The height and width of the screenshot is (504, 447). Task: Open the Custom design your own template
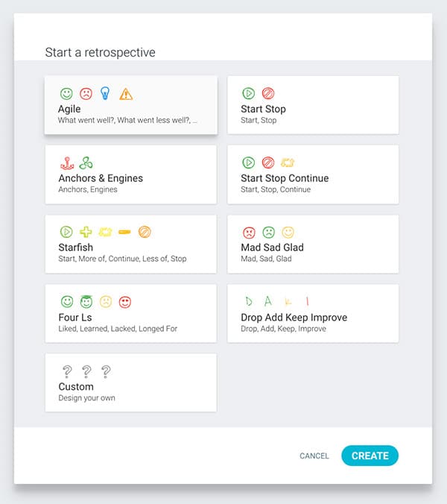(130, 382)
